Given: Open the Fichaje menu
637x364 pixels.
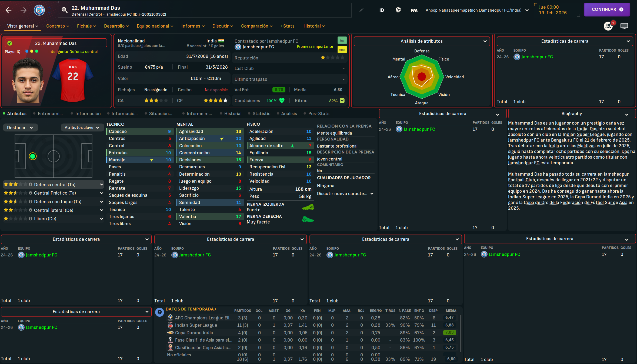Looking at the screenshot, I should [86, 26].
